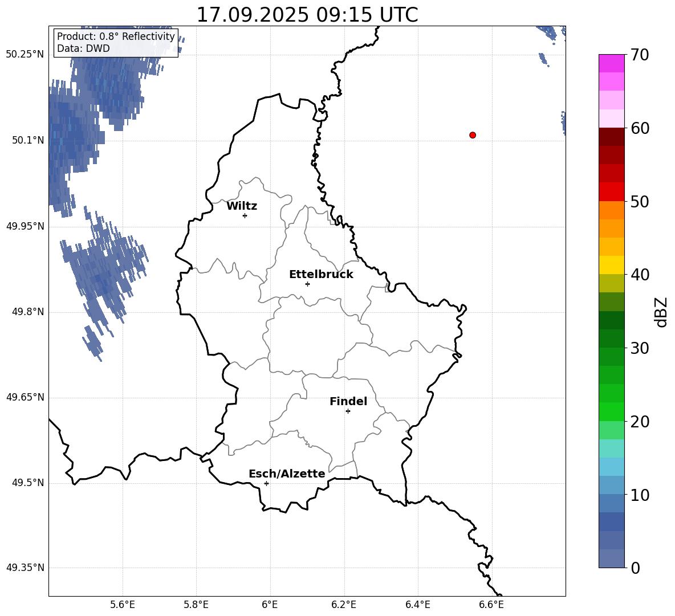The width and height of the screenshot is (675, 616).
Task: Click the 6.6°E longitude label
Action: (x=491, y=605)
